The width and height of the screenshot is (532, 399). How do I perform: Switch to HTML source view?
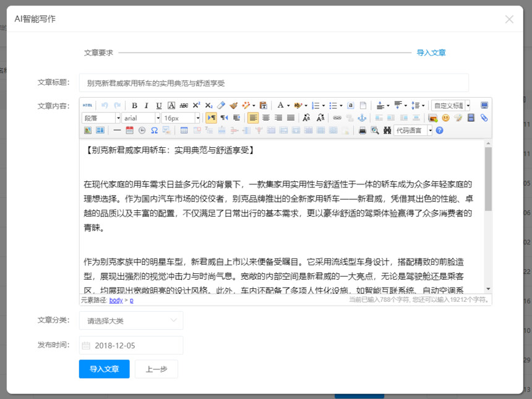(x=88, y=105)
